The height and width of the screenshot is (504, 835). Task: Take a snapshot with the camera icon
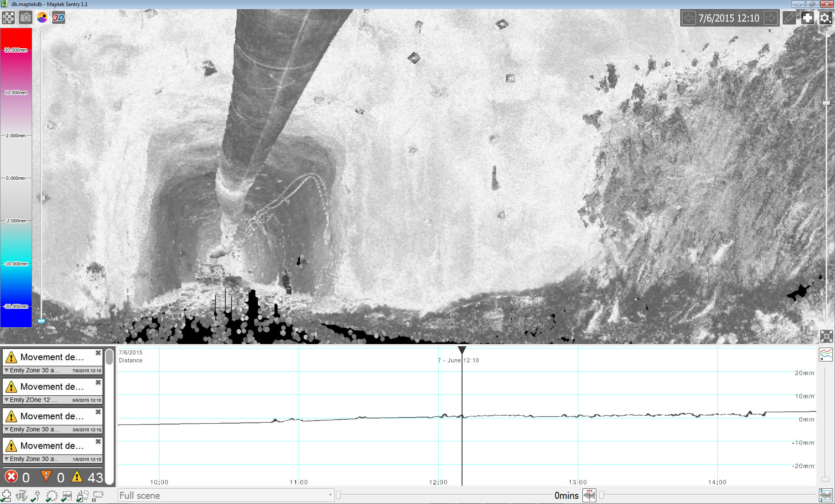pyautogui.click(x=25, y=18)
